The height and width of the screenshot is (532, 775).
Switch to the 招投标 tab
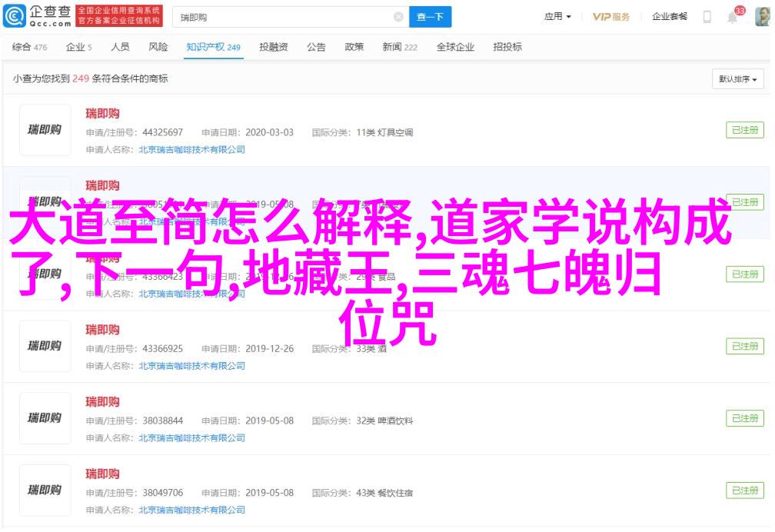coord(507,47)
